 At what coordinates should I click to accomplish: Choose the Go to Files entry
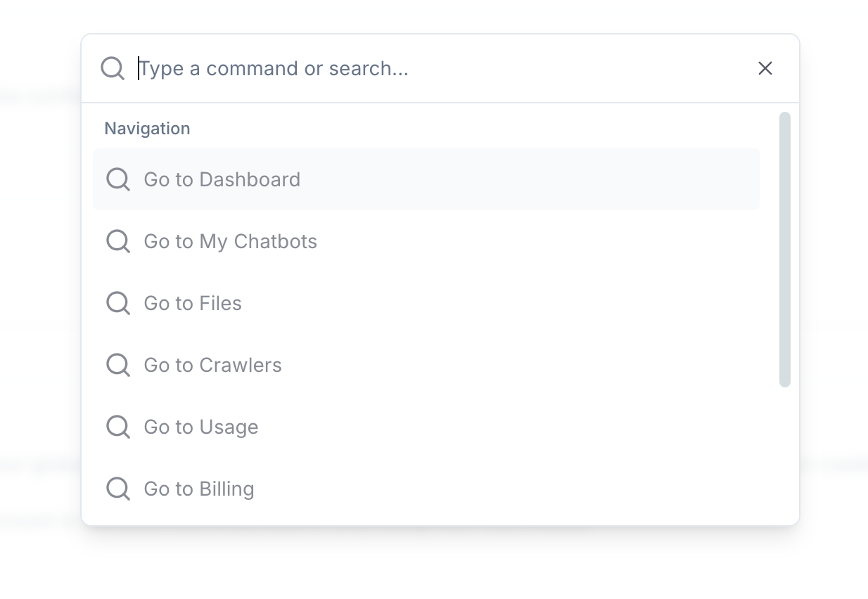point(426,303)
